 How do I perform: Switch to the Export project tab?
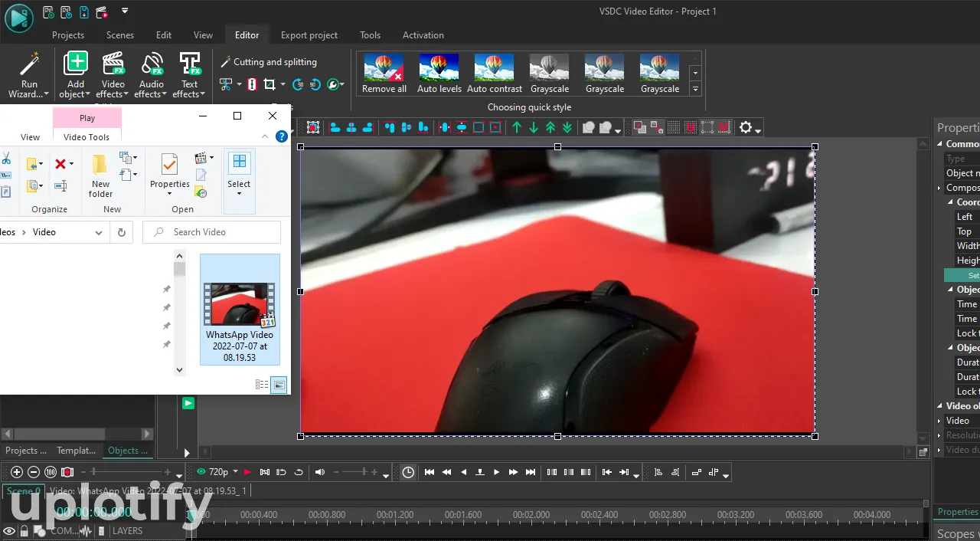(309, 35)
